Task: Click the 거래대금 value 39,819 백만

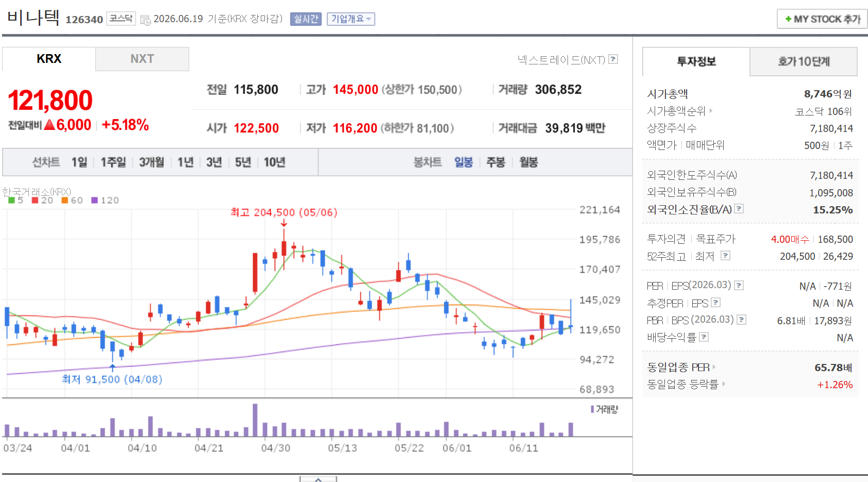Action: pyautogui.click(x=575, y=128)
